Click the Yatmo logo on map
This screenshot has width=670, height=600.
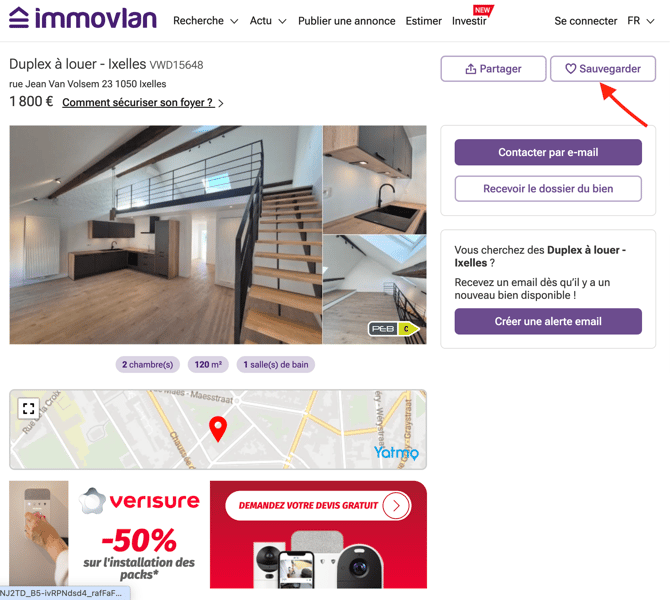pos(397,453)
